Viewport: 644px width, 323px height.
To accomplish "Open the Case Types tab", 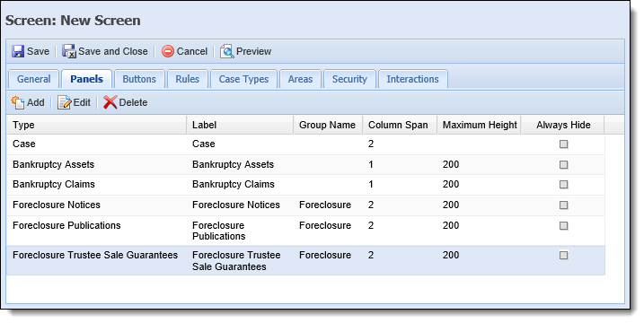I will point(243,79).
